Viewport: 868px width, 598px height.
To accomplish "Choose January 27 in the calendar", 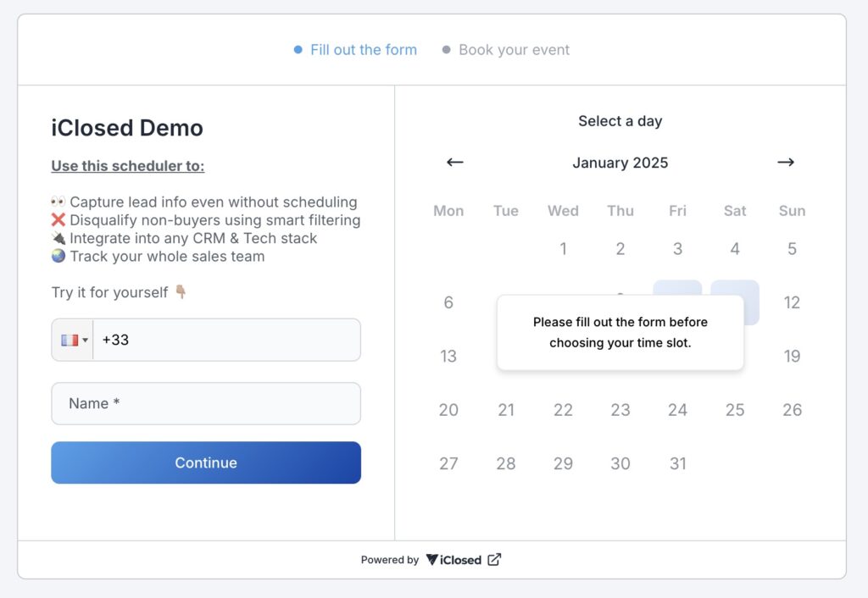I will tap(448, 463).
